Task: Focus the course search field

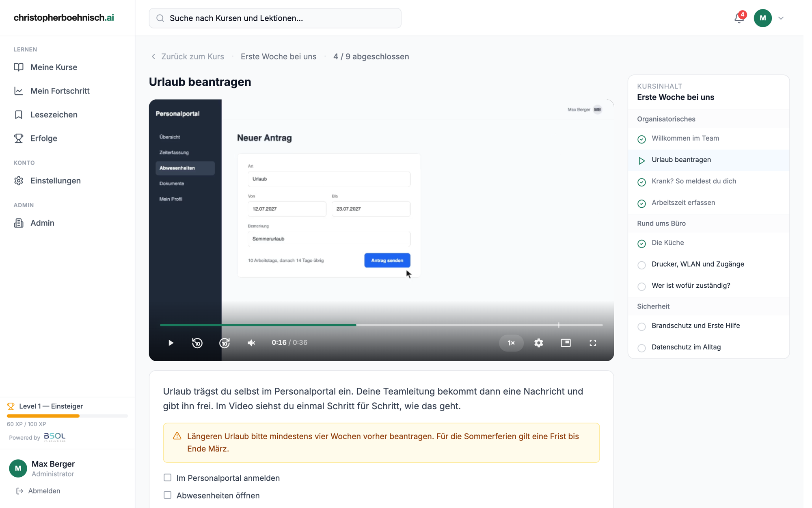Action: [x=275, y=18]
